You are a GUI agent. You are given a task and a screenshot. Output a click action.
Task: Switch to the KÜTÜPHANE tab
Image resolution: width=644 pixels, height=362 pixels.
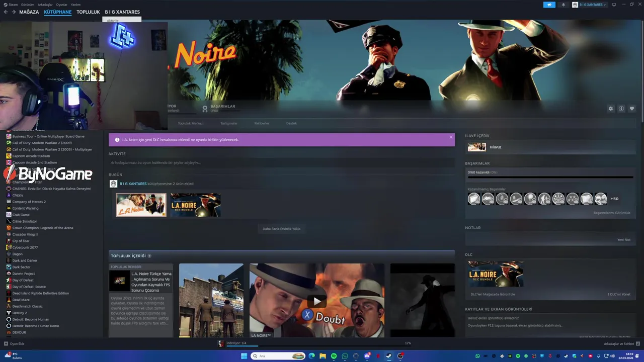(x=57, y=12)
